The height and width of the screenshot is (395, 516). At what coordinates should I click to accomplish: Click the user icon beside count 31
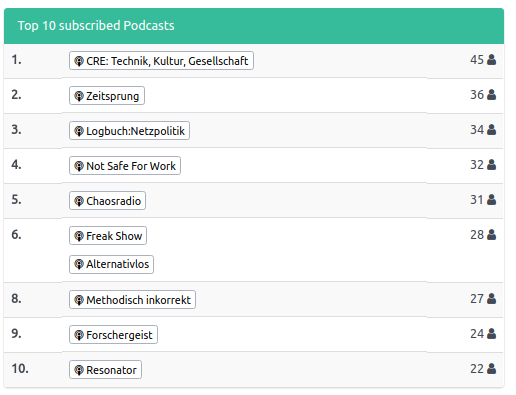[491, 200]
